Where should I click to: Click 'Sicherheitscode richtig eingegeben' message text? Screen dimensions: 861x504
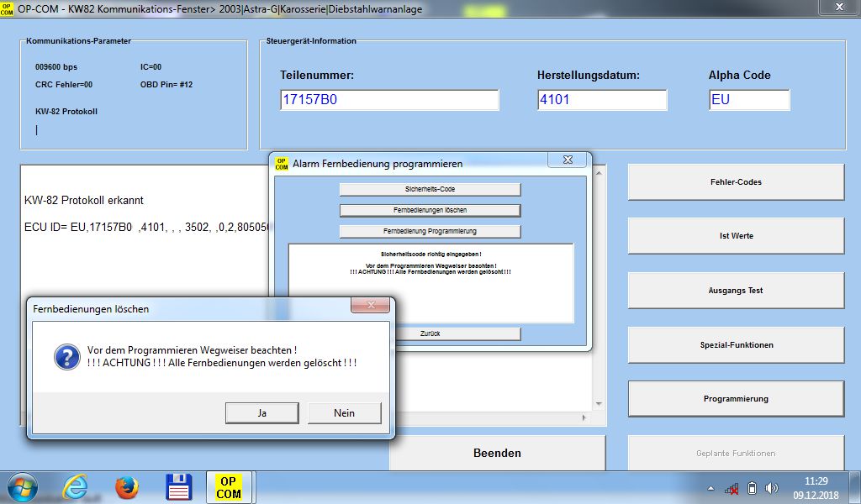[x=431, y=255]
